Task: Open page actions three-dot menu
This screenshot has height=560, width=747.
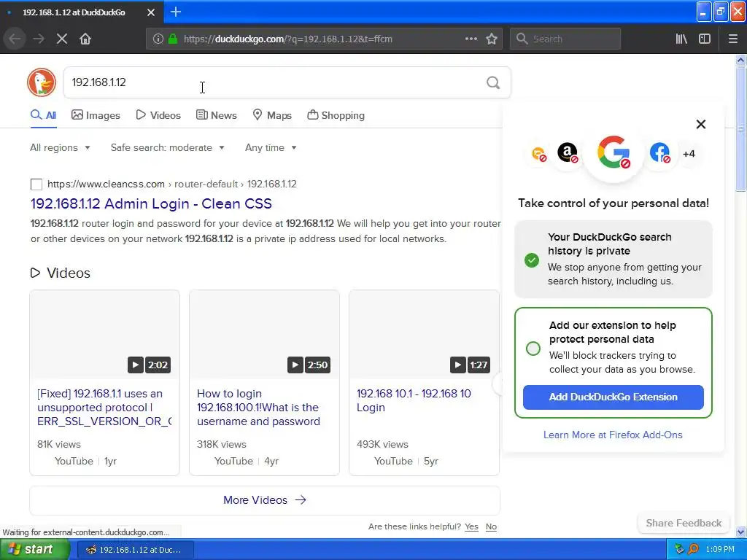Action: point(471,39)
